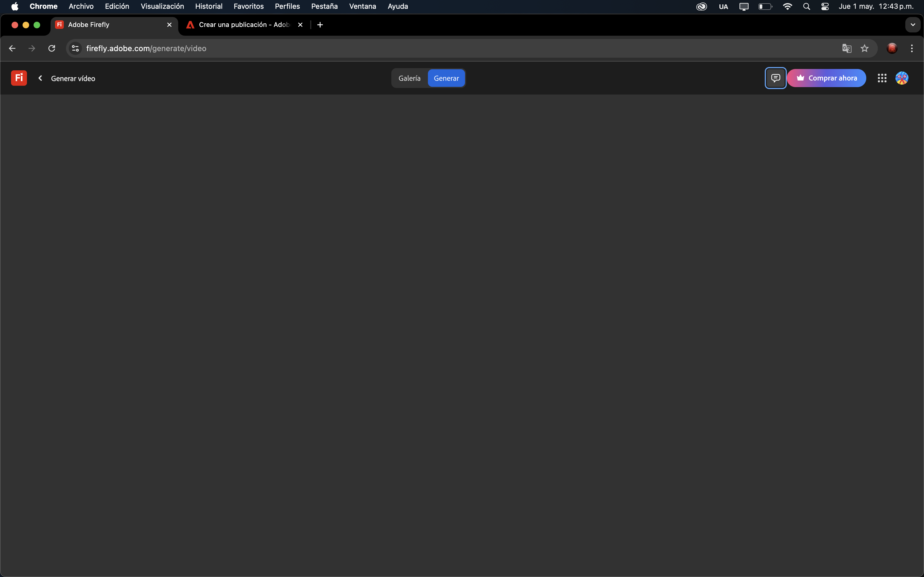
Task: Click the Adobe Firefly Fi logo
Action: coord(19,78)
